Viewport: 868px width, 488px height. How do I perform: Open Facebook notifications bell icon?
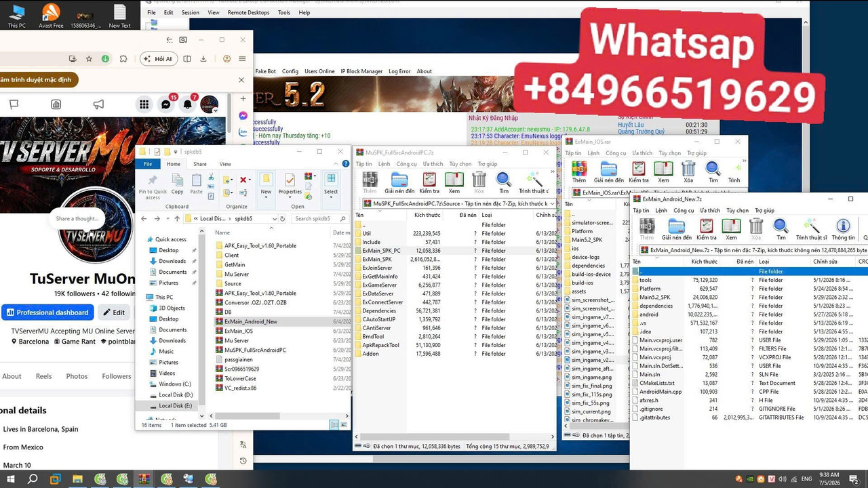coord(188,104)
